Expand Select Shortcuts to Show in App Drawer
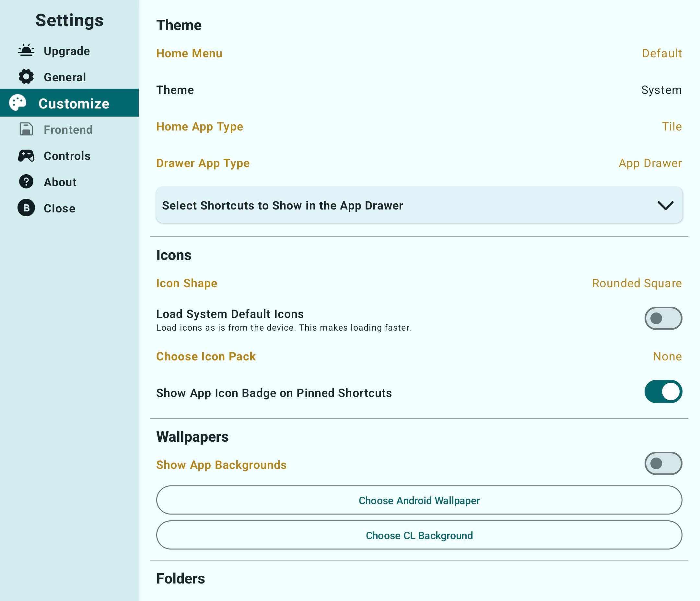 tap(419, 205)
